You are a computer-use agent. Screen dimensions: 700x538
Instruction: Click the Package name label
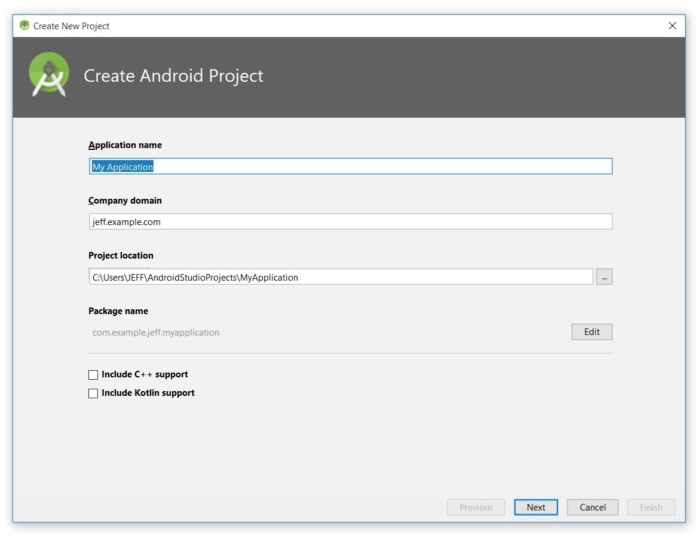[x=118, y=311]
